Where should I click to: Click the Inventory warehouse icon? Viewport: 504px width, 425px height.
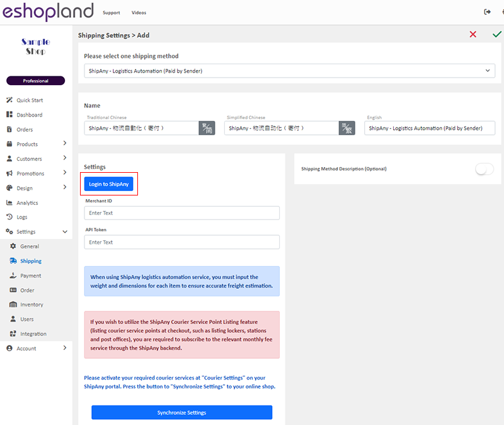[13, 305]
